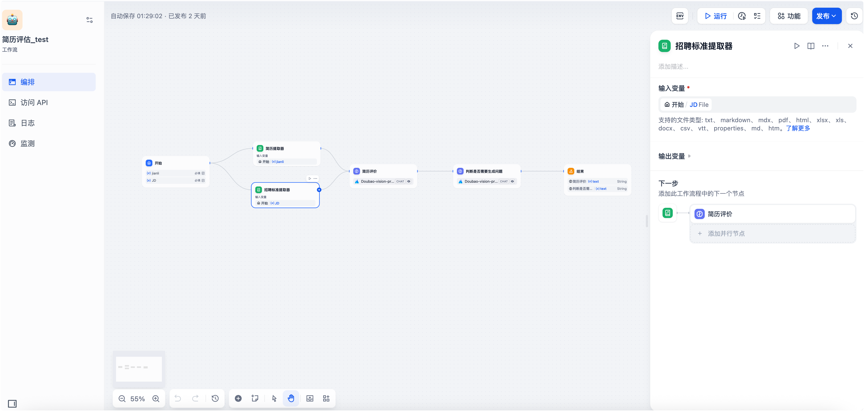Click the export image icon
This screenshot has width=868, height=413.
(310, 398)
